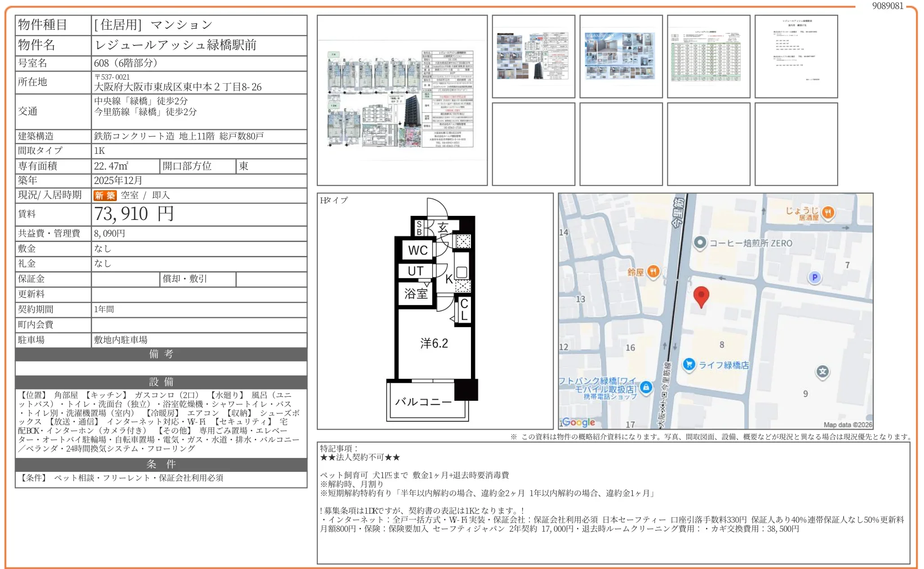Image resolution: width=924 pixels, height=569 pixels.
Task: Click the SoftBank shop map marker icon
Action: click(x=646, y=387)
